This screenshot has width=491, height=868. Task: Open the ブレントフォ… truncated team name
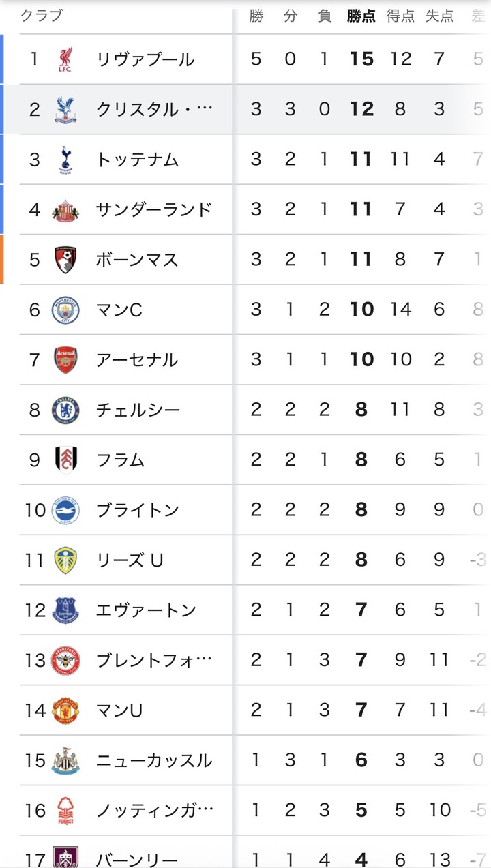154,661
